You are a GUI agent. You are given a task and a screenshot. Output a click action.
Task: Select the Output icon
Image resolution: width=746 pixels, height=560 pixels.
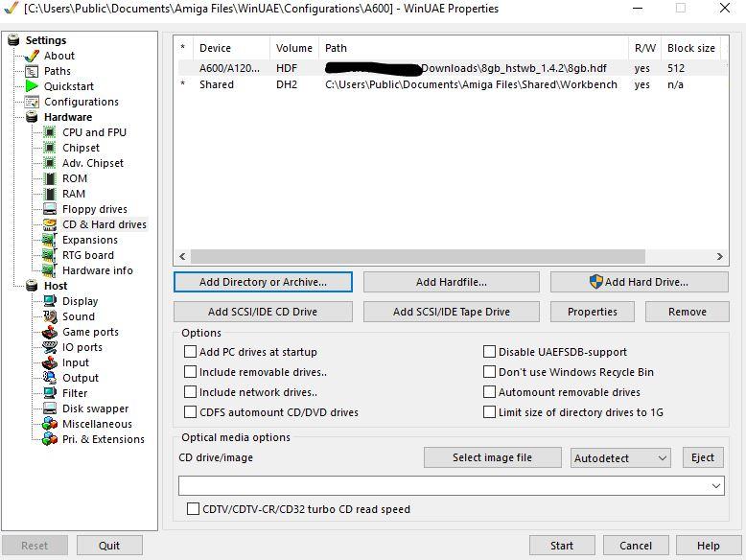(50, 378)
